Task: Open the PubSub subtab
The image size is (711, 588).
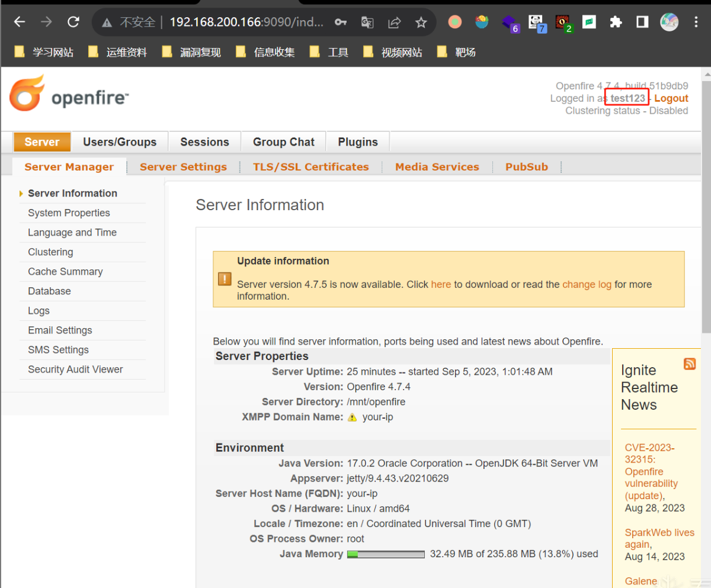Action: click(x=527, y=167)
